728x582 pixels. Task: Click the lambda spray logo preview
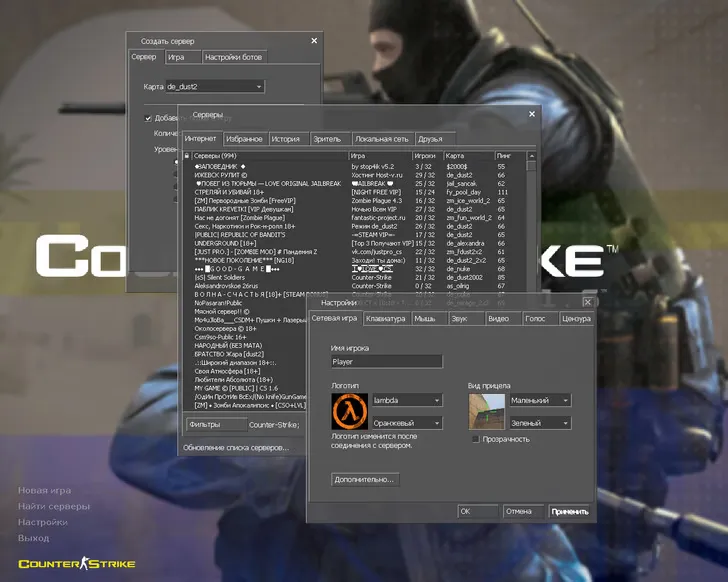pyautogui.click(x=349, y=411)
